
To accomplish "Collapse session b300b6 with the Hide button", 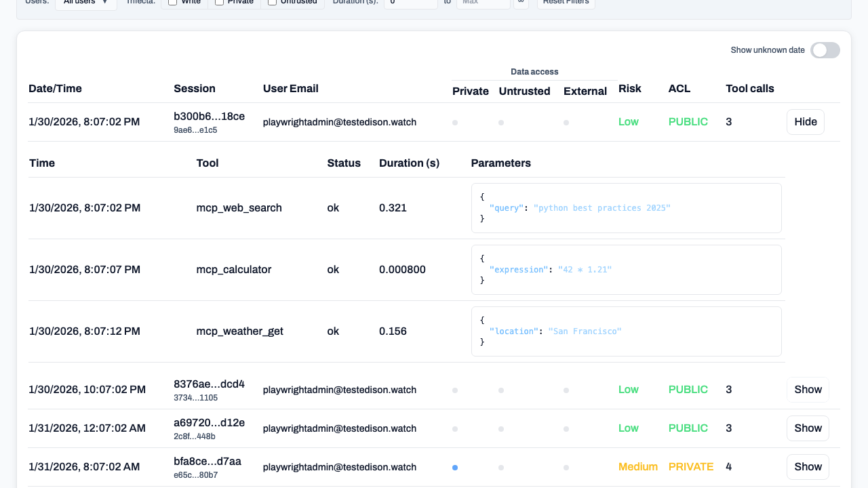I will 805,122.
